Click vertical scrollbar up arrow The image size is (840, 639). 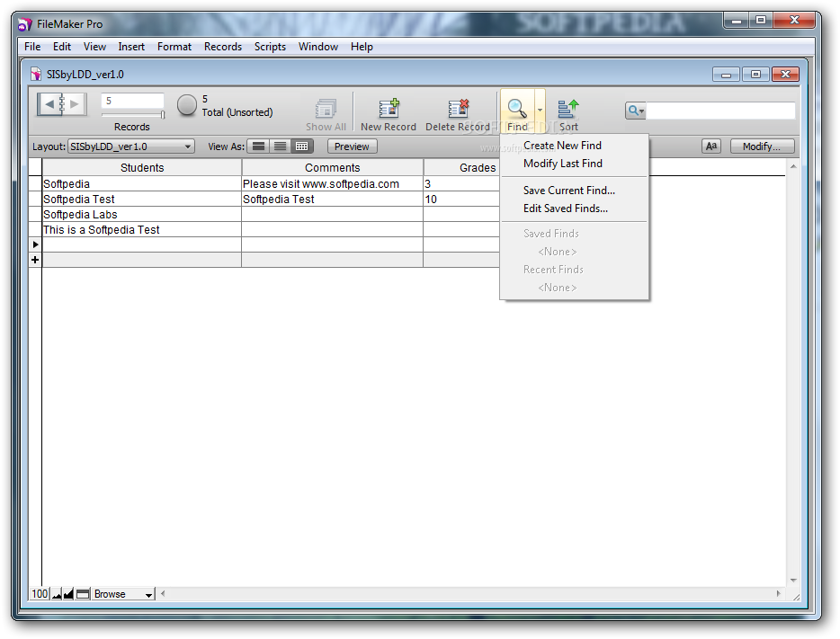tap(793, 166)
